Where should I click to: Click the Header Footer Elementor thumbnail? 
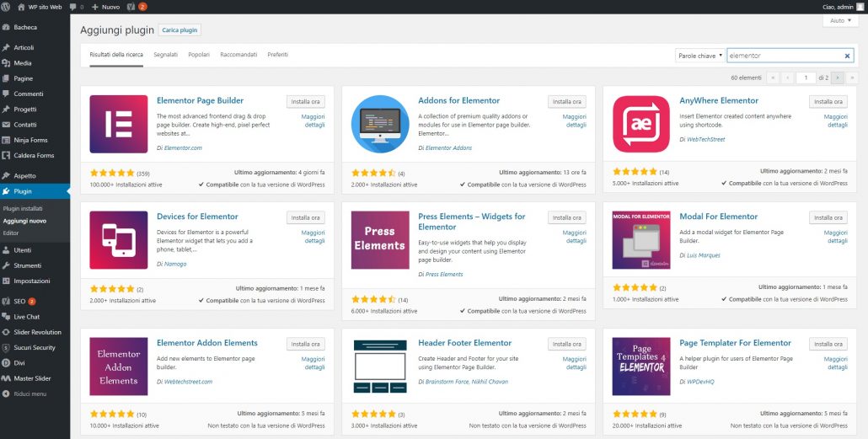(x=380, y=367)
